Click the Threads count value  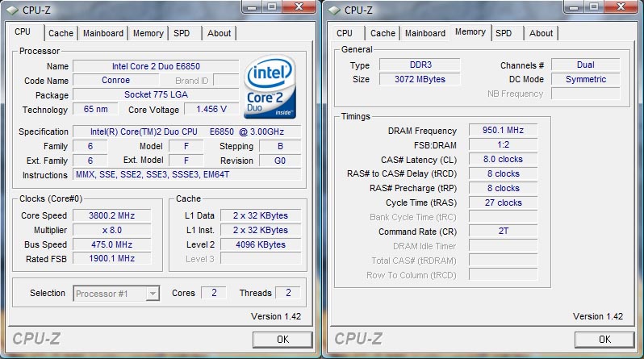click(288, 293)
